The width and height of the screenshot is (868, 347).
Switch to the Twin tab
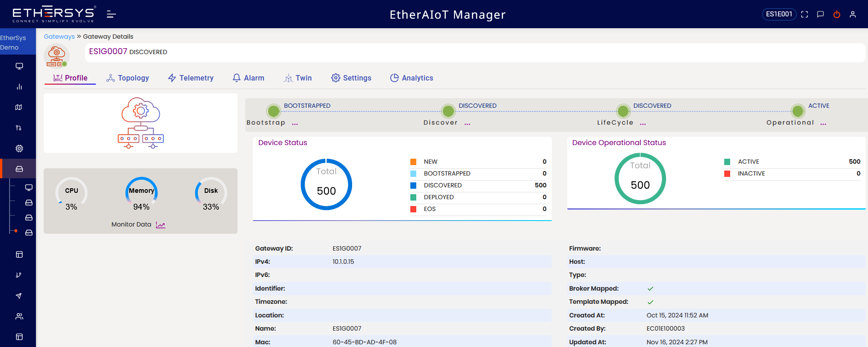pos(298,78)
